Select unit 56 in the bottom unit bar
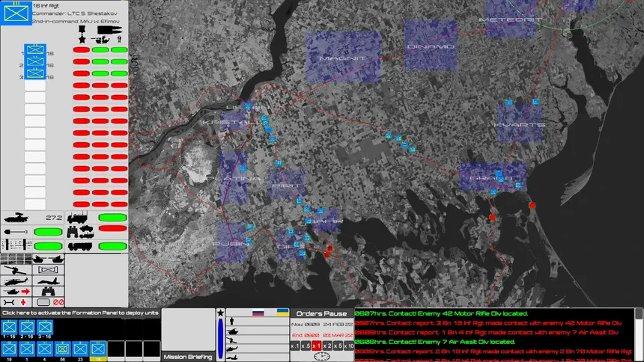Image resolution: width=644 pixels, height=362 pixels. tap(62, 349)
